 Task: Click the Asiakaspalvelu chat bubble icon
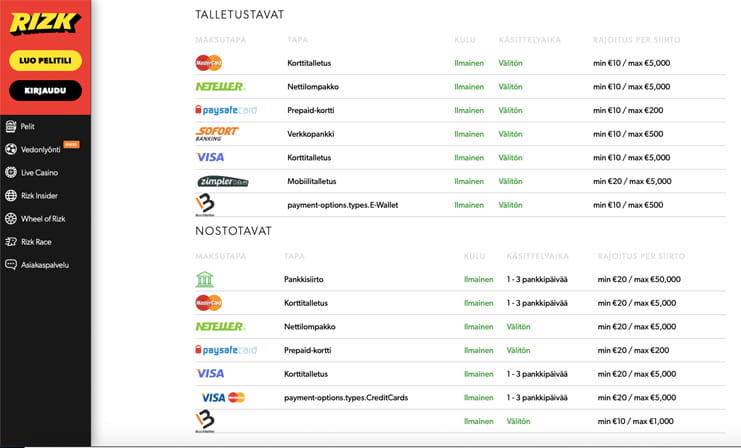click(x=11, y=265)
